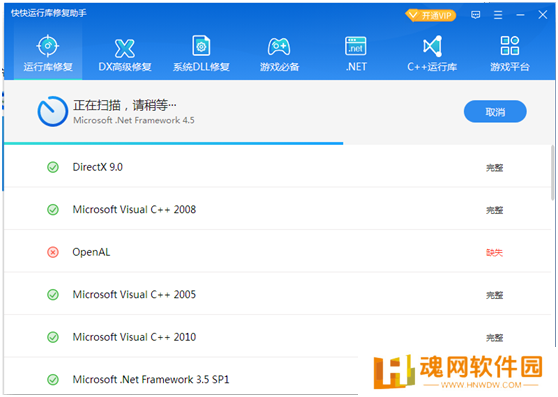Select Microsoft .Net Framework 3.5 SP1 entry

click(151, 380)
